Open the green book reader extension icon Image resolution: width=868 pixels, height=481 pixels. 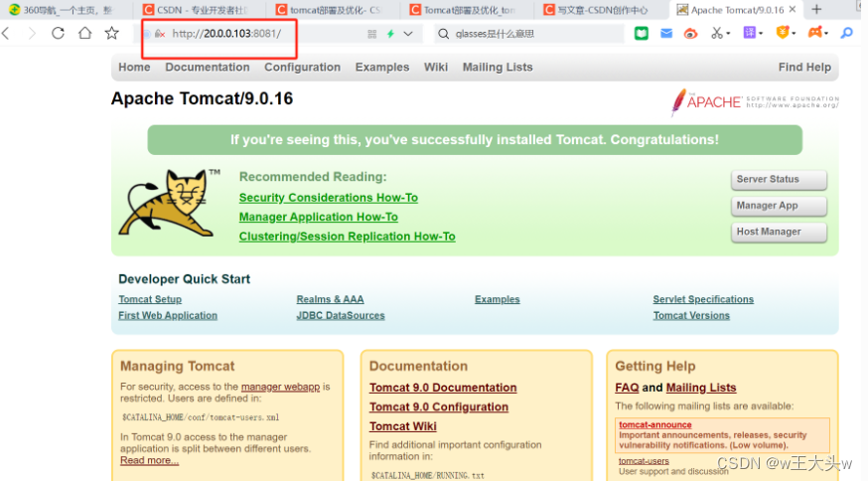(x=641, y=33)
